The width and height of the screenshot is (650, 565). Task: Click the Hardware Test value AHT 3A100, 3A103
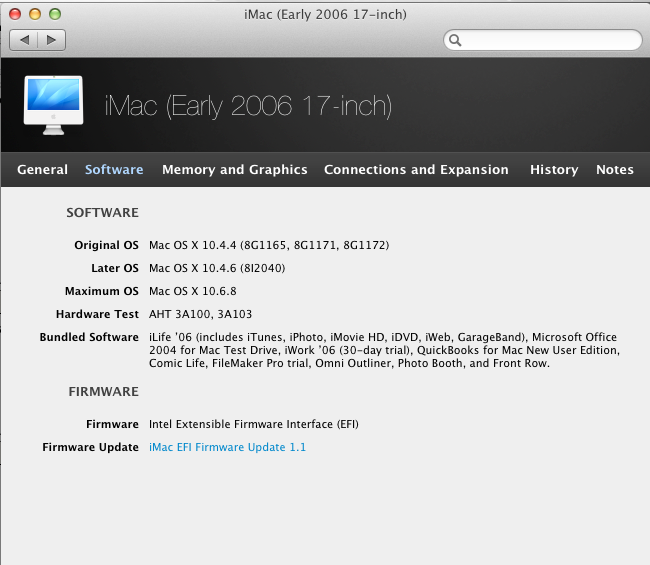[200, 314]
